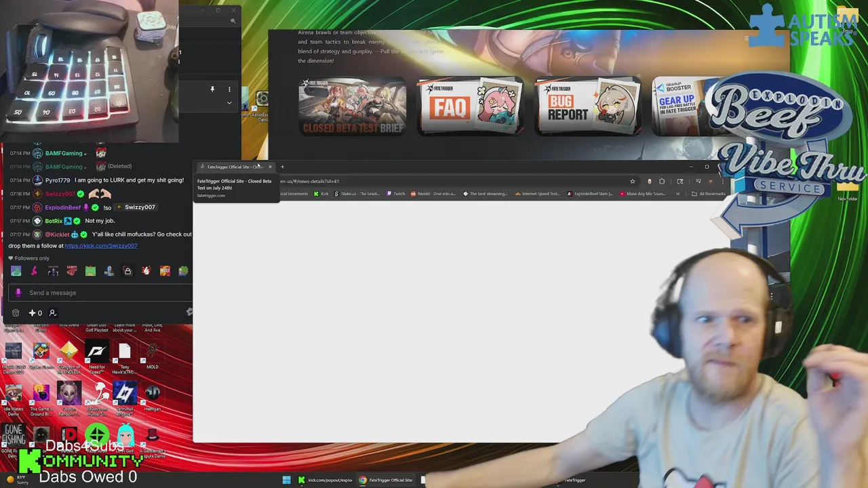
Task: Select the red steak emote in chat row
Action: pos(72,271)
